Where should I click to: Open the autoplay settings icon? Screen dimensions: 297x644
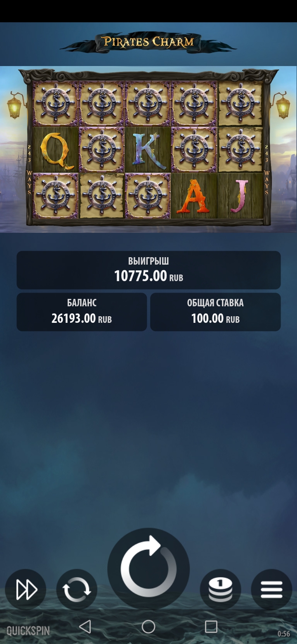click(x=77, y=590)
